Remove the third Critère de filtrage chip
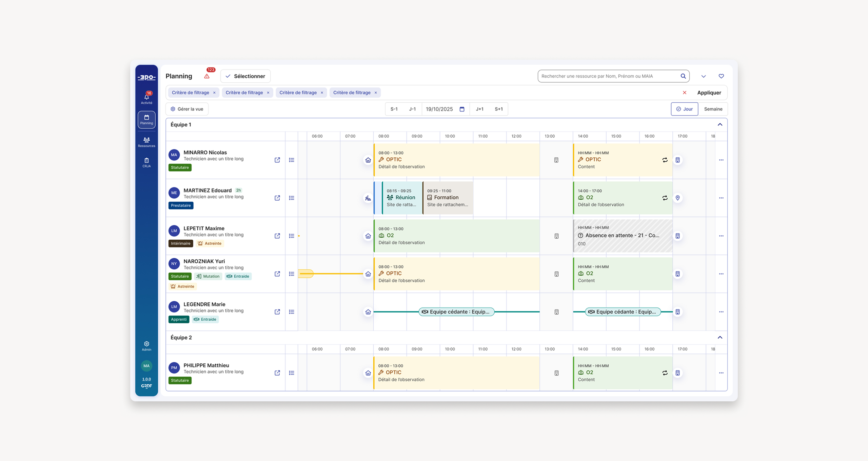The width and height of the screenshot is (868, 461). pos(322,93)
